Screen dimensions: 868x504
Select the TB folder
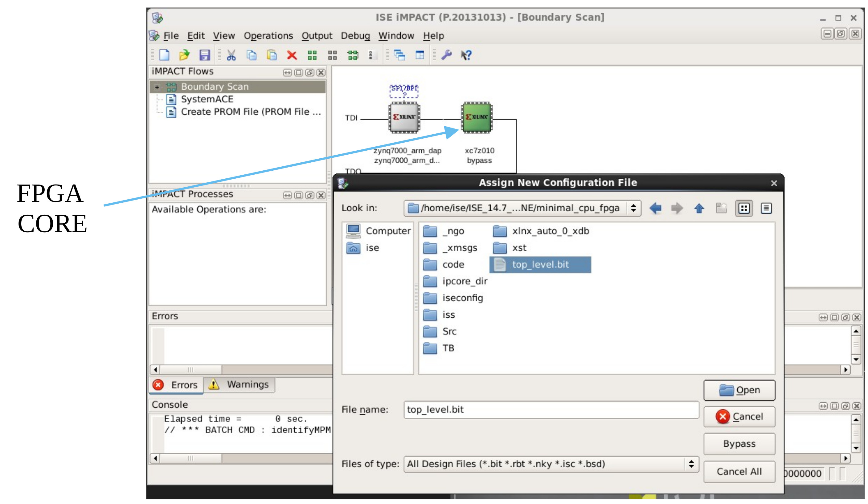tap(439, 348)
